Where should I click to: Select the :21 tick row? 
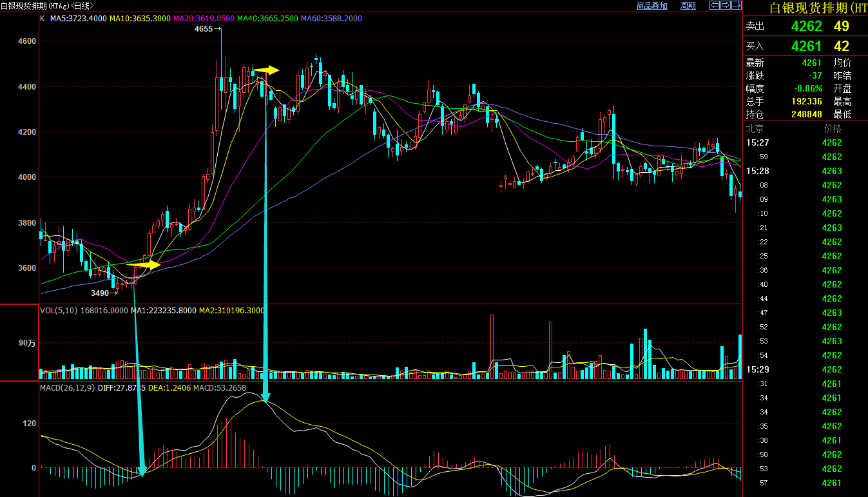point(805,228)
